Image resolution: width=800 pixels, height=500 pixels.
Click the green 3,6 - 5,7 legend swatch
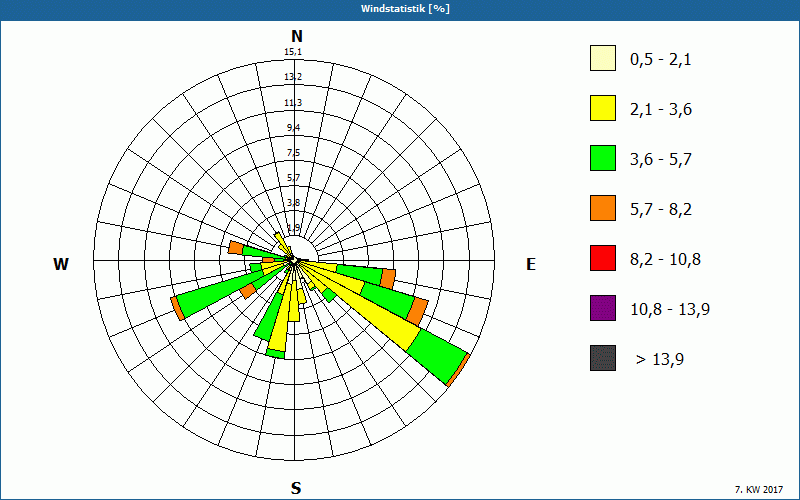tap(603, 158)
